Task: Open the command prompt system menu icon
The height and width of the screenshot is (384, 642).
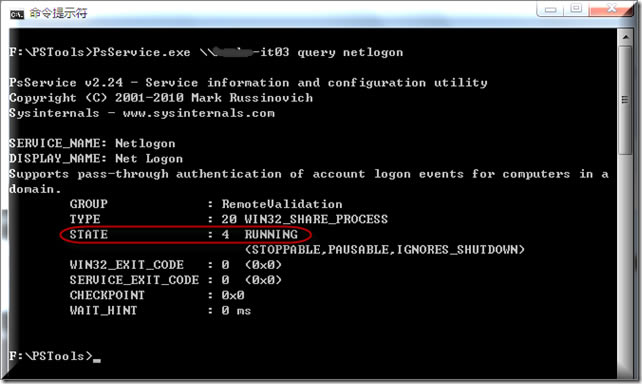Action: pyautogui.click(x=17, y=14)
